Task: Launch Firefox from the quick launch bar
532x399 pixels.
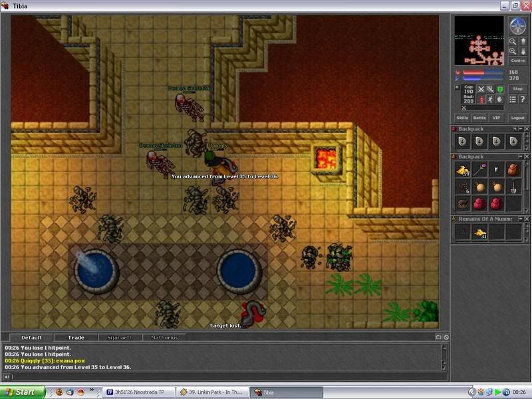Action: click(60, 392)
